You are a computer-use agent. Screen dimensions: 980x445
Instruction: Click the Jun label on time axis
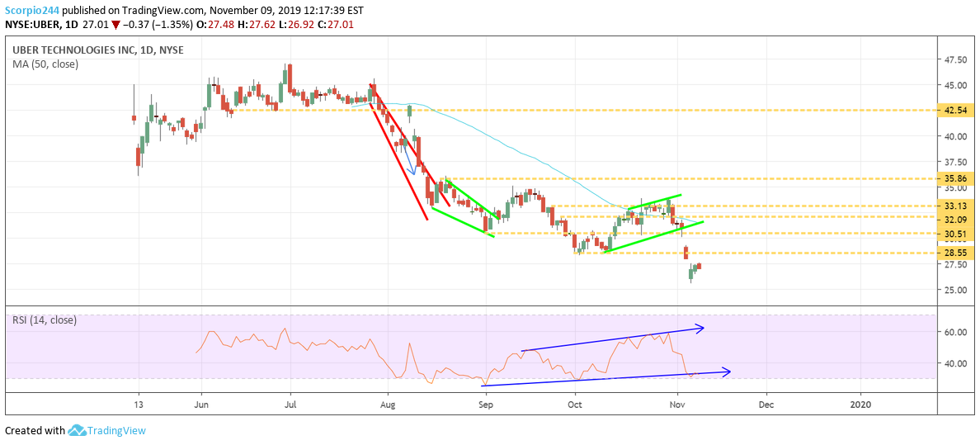[201, 404]
